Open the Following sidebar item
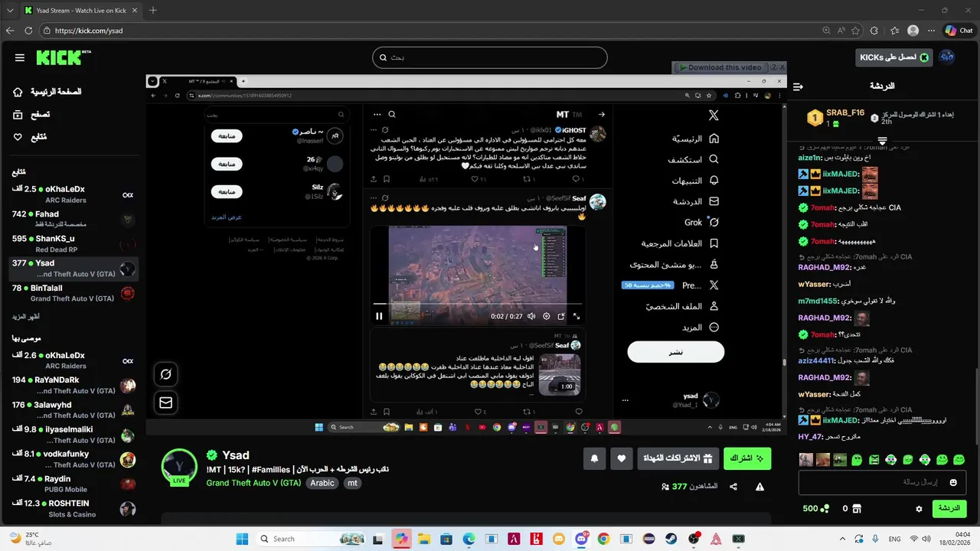Screen dimensions: 980x551 click(30, 136)
